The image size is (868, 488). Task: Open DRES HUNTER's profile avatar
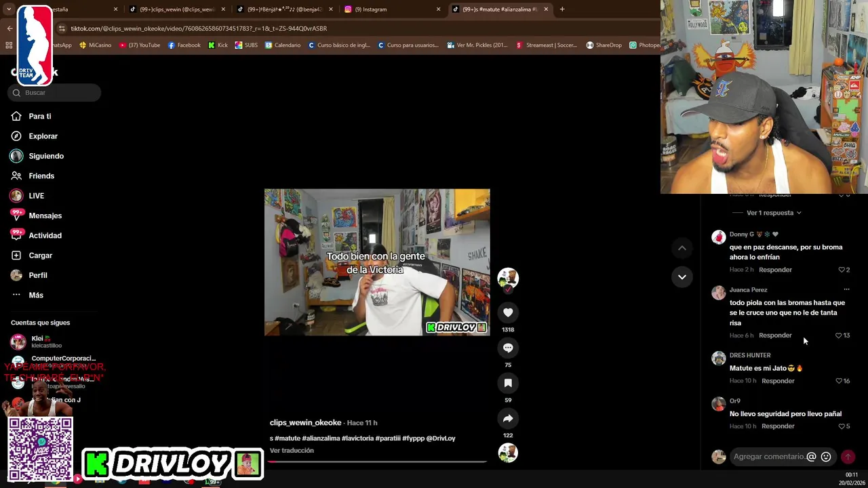point(718,359)
